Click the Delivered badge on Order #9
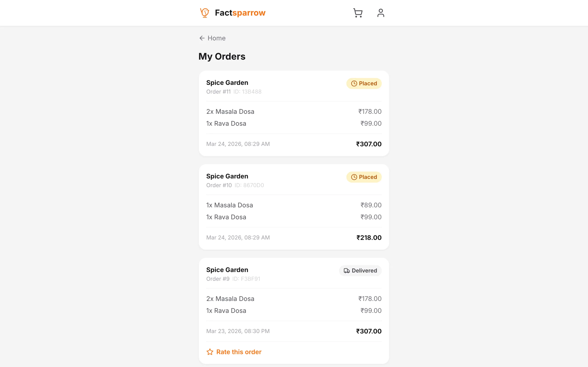Viewport: 588px width, 367px height. click(360, 271)
